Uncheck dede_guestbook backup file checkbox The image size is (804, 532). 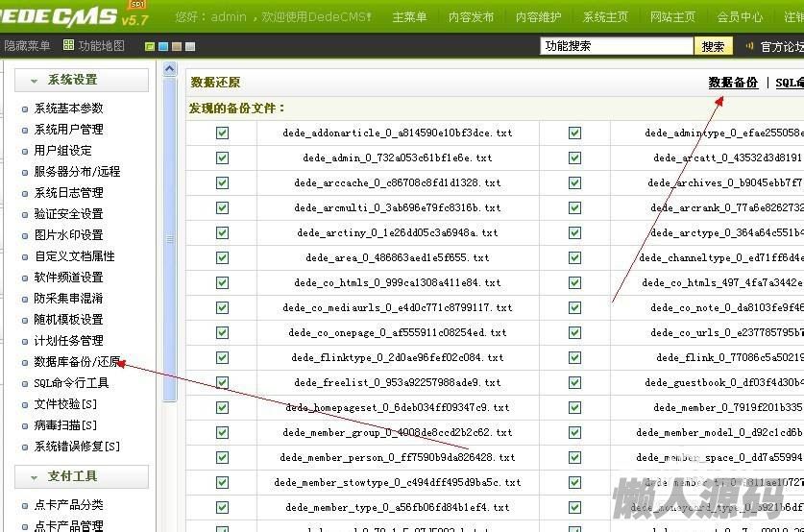point(574,383)
